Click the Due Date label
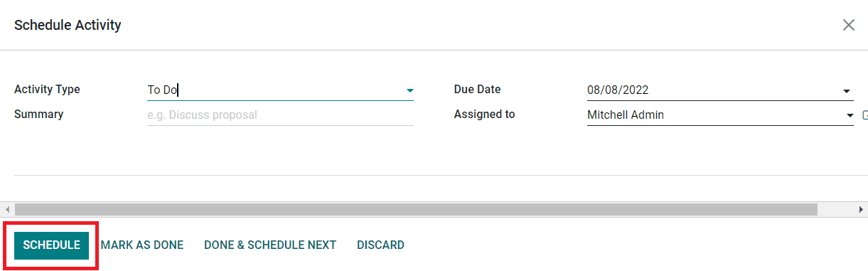 click(x=477, y=90)
